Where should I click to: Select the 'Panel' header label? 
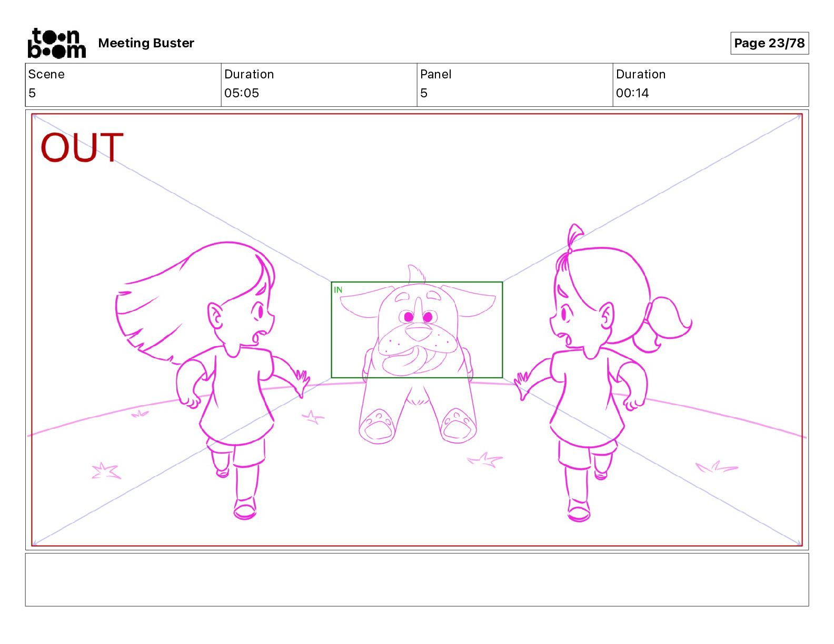(436, 74)
